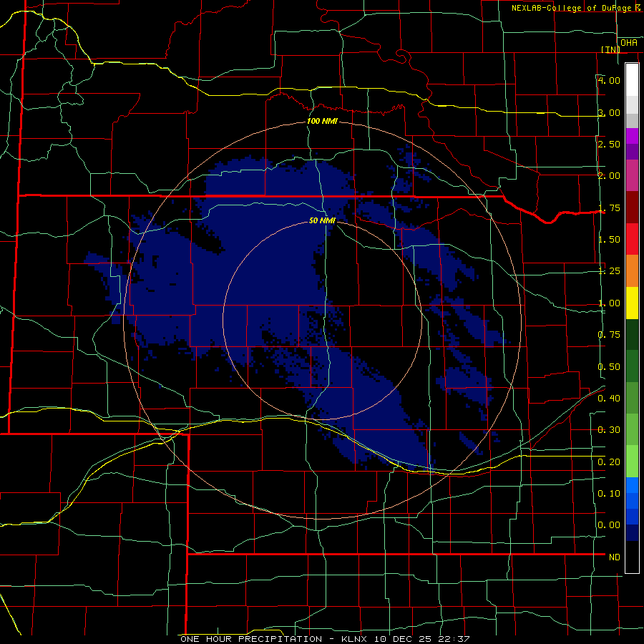Viewport: 644px width, 644px height.
Task: Select the 1.50 legend value
Action: (x=609, y=240)
